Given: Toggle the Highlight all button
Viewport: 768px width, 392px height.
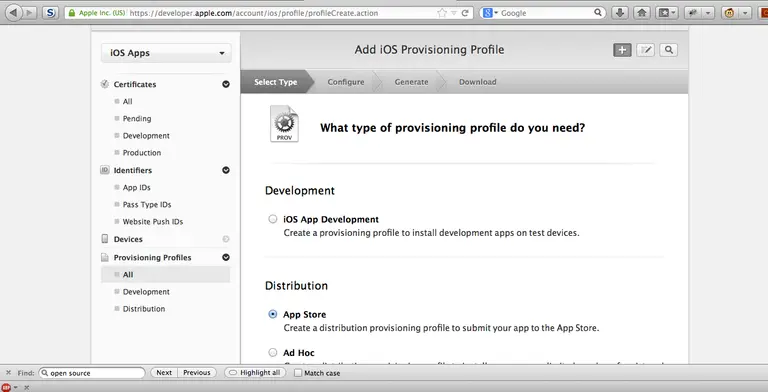Looking at the screenshot, I should [x=255, y=373].
